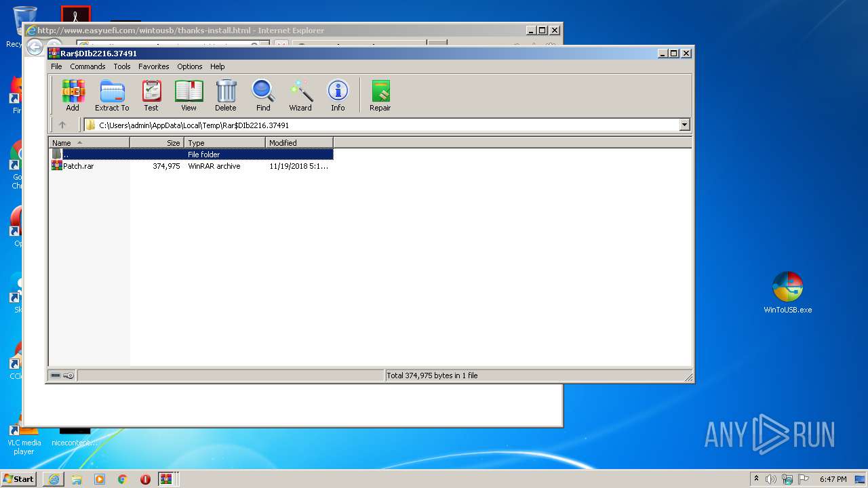Viewport: 868px width, 488px height.
Task: Expand the address path dropdown
Action: point(684,125)
